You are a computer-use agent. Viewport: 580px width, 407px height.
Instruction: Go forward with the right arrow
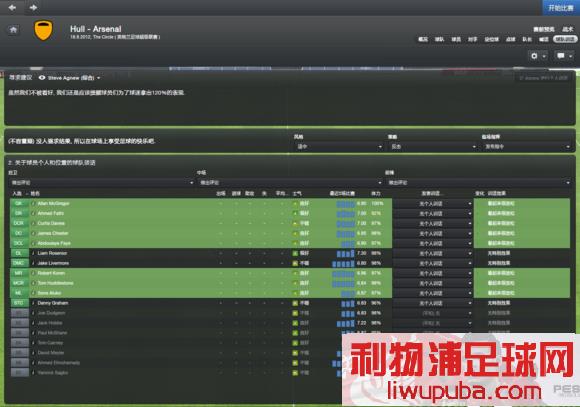coord(33,7)
